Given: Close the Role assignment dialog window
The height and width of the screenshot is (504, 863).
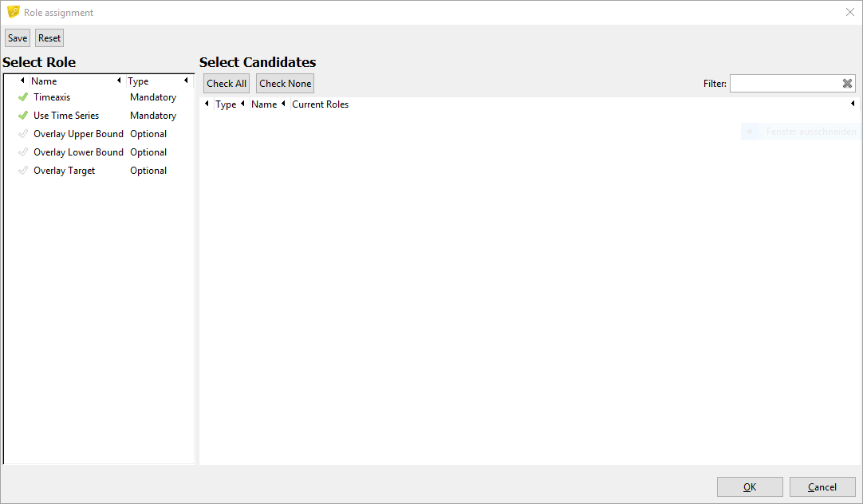Looking at the screenshot, I should click(x=849, y=12).
